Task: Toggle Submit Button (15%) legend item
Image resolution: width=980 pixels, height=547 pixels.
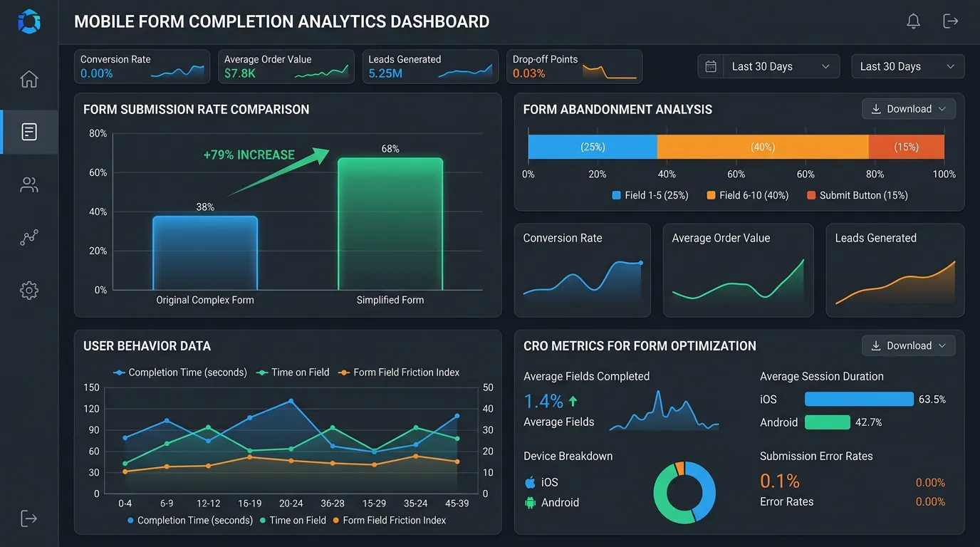Action: point(857,195)
